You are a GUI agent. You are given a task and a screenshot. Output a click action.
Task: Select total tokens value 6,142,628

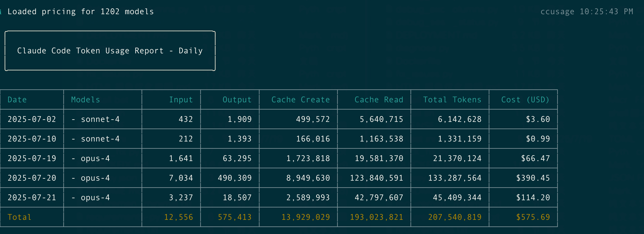point(459,119)
